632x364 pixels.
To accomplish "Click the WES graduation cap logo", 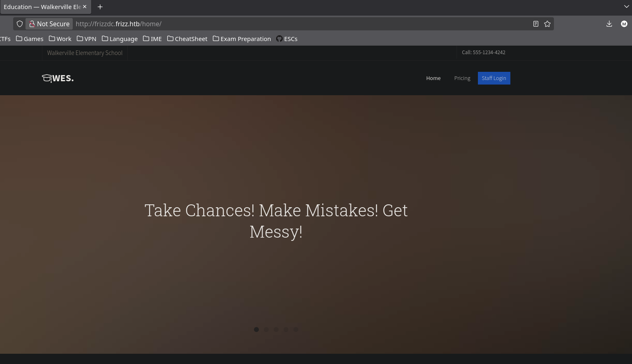I will click(x=58, y=78).
